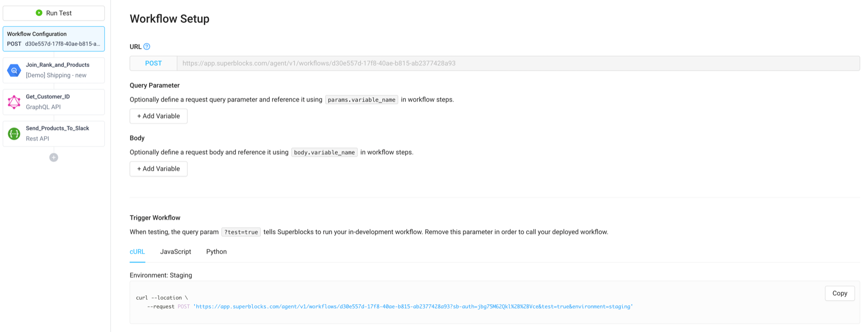This screenshot has width=868, height=332.
Task: Add a new workflow step with plus icon
Action: (54, 157)
